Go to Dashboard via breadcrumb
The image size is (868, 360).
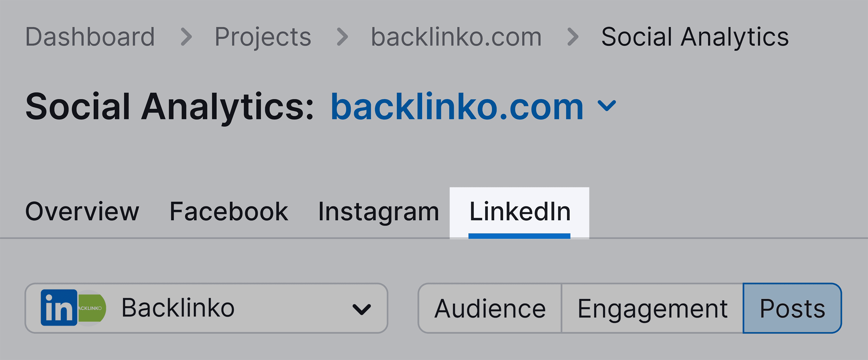tap(90, 37)
